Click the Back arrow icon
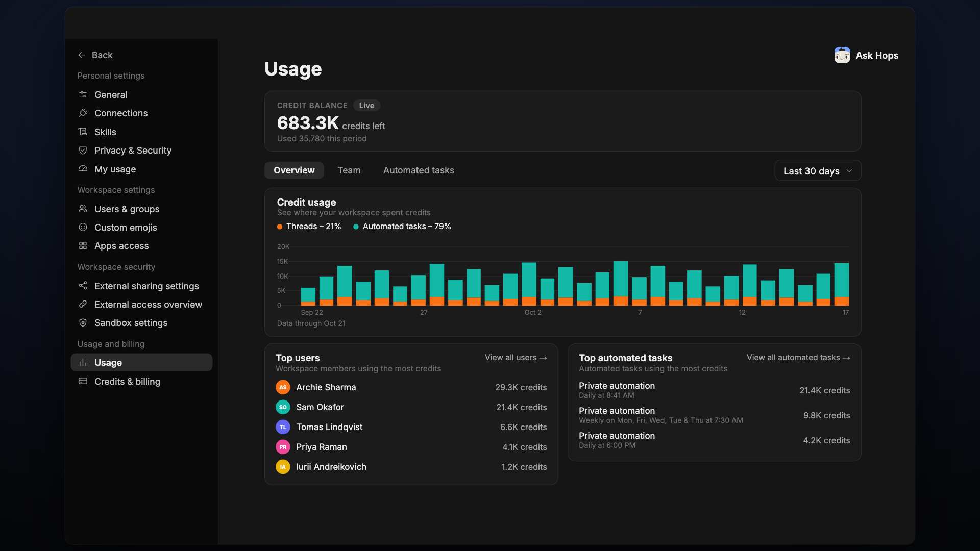 click(82, 55)
